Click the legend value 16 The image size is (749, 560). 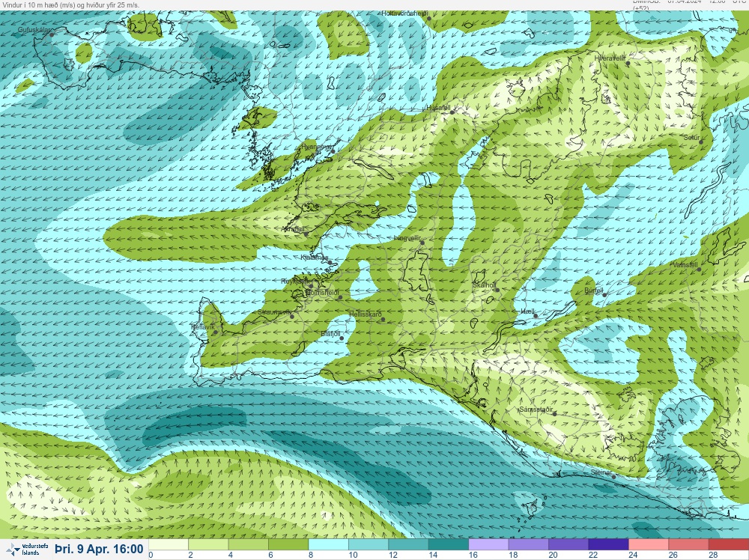point(473,556)
